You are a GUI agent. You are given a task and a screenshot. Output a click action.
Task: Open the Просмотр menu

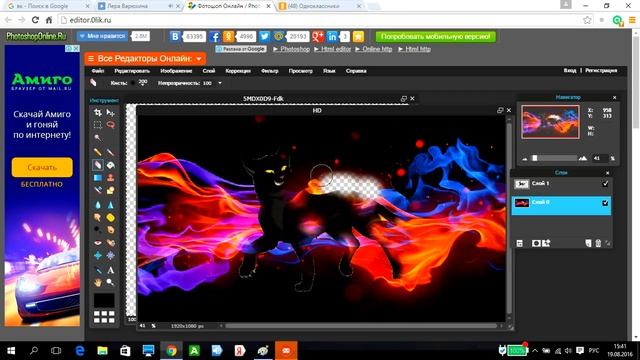tap(300, 71)
